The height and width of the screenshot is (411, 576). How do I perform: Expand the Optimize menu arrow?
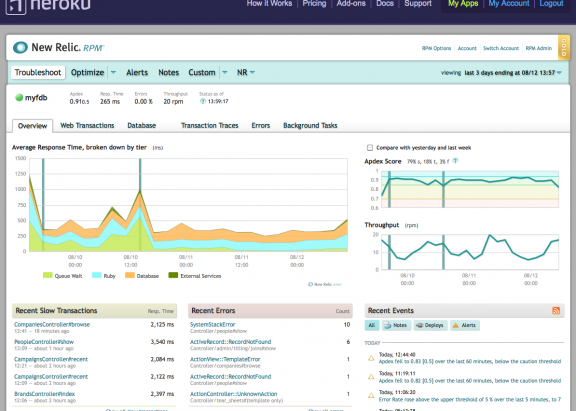tap(114, 72)
